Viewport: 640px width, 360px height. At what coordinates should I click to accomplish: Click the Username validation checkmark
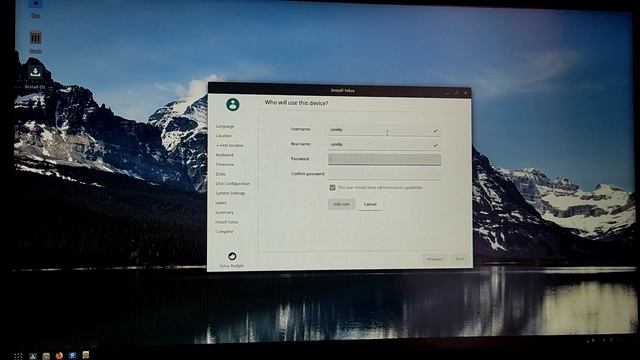tap(435, 131)
